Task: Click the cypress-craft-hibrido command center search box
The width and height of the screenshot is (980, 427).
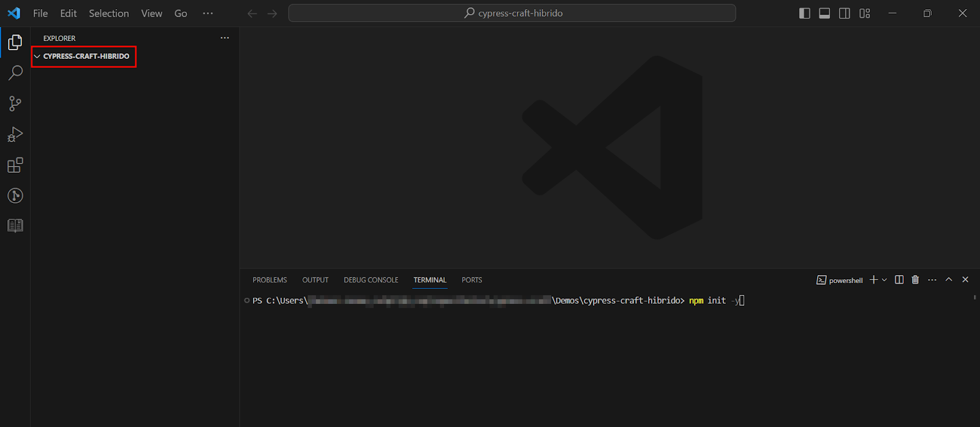Action: tap(512, 13)
